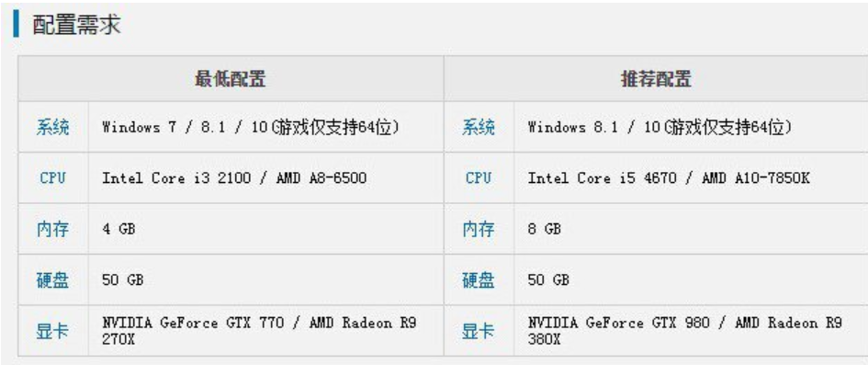
Task: Click the 硬盘 link under 最低配置
Action: coord(52,280)
